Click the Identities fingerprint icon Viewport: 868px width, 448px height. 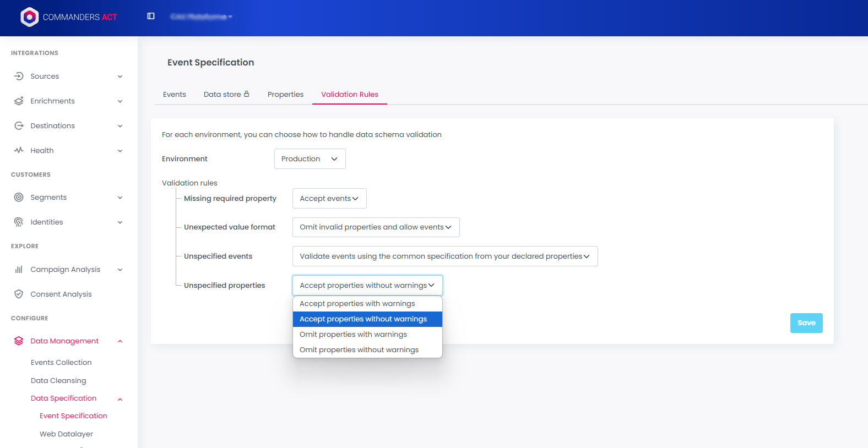[x=19, y=222]
